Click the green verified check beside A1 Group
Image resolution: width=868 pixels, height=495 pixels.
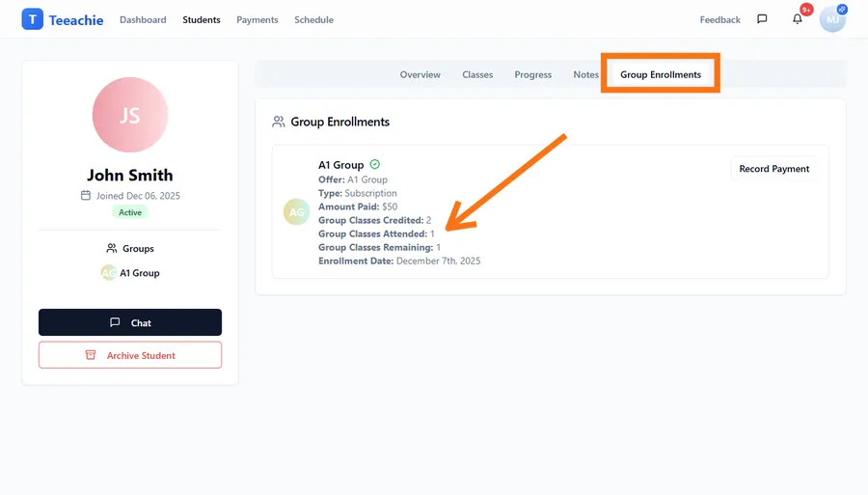375,164
